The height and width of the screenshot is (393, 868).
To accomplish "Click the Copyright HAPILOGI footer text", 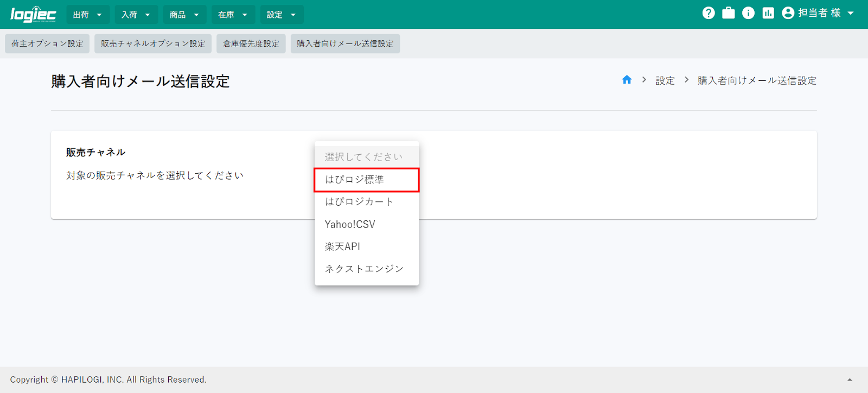I will pyautogui.click(x=108, y=379).
